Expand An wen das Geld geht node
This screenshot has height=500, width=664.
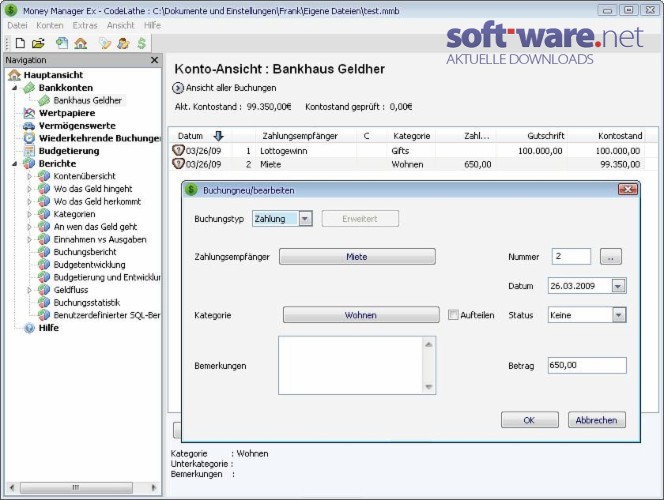coord(30,227)
